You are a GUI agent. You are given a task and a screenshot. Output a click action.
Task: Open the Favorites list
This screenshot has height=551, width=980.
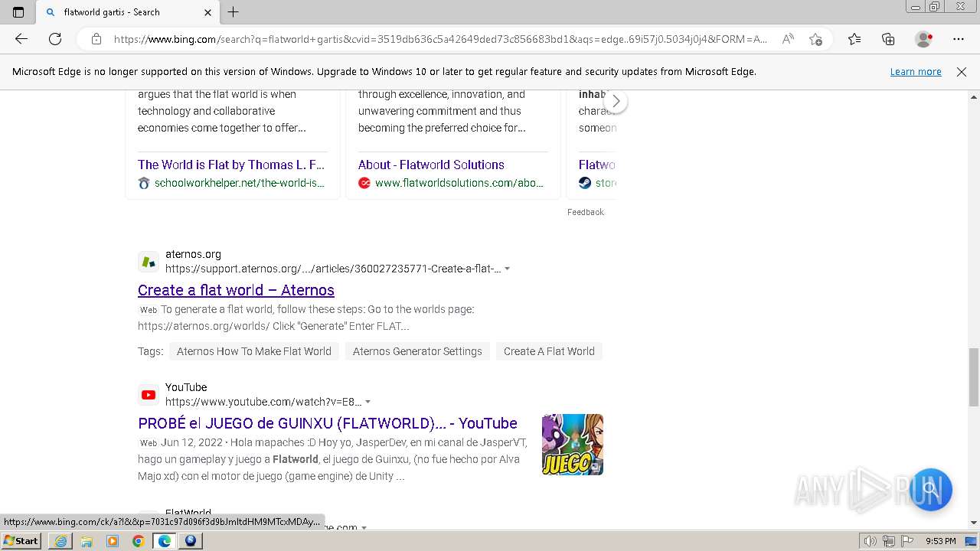pyautogui.click(x=854, y=39)
